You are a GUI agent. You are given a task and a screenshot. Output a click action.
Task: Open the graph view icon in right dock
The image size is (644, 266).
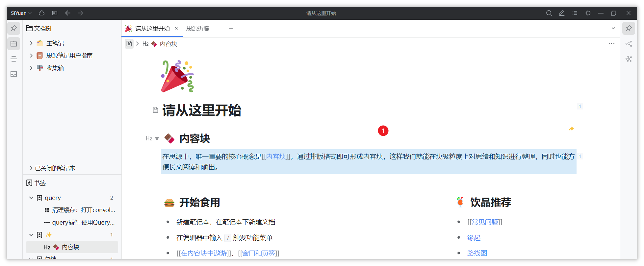(x=629, y=44)
